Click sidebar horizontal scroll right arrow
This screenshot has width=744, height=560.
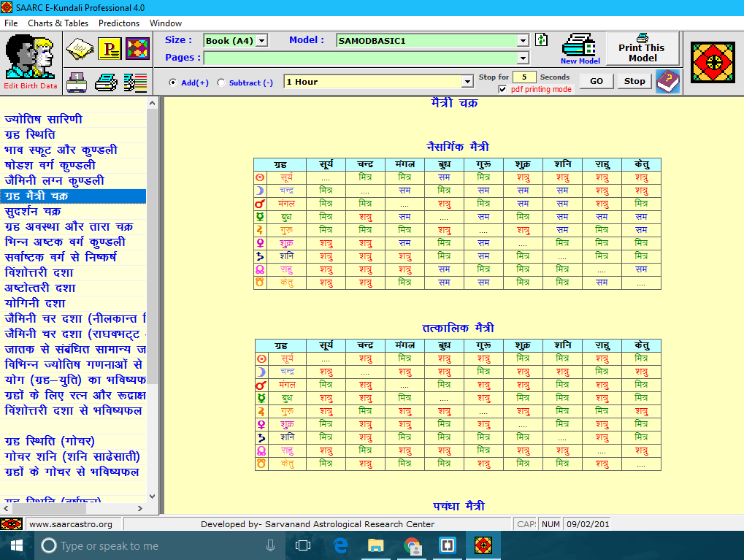tap(140, 508)
